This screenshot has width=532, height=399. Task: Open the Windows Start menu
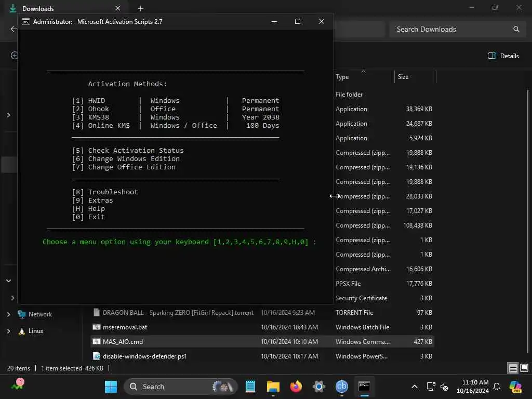point(111,387)
